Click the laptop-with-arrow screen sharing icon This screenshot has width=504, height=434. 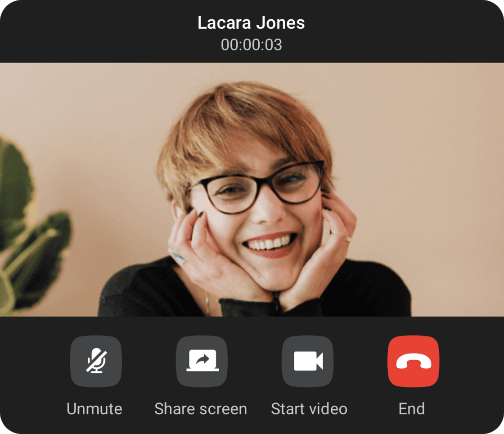pyautogui.click(x=201, y=361)
